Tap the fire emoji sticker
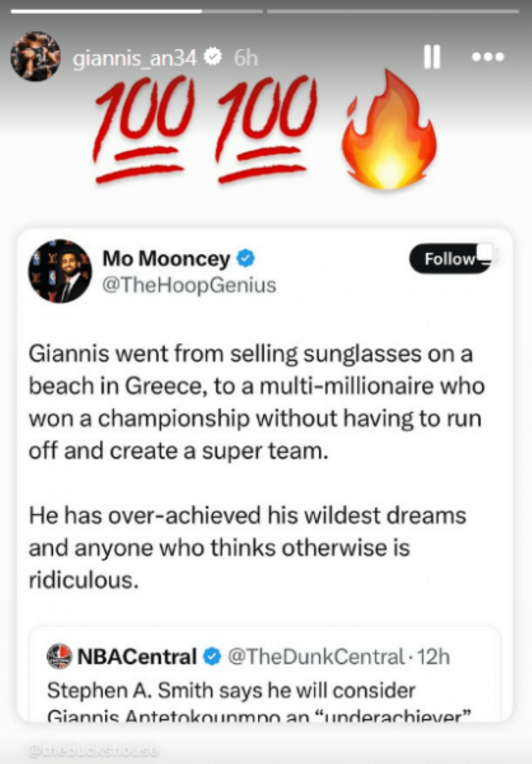Viewport: 532px width, 764px height. tap(390, 130)
